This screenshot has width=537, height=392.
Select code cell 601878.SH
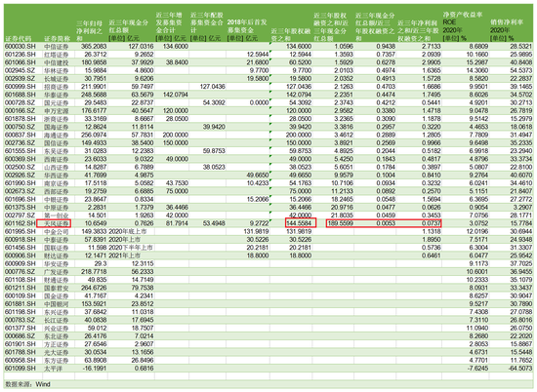[x=21, y=119]
